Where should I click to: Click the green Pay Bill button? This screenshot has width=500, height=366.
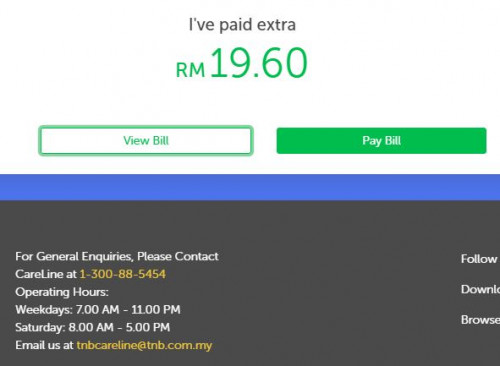[x=381, y=141]
